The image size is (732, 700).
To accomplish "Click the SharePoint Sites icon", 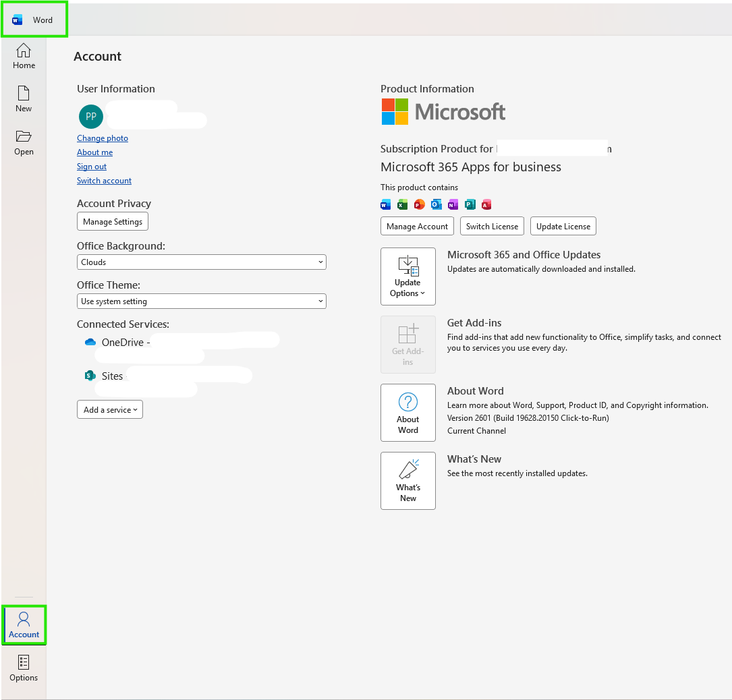I will 90,376.
